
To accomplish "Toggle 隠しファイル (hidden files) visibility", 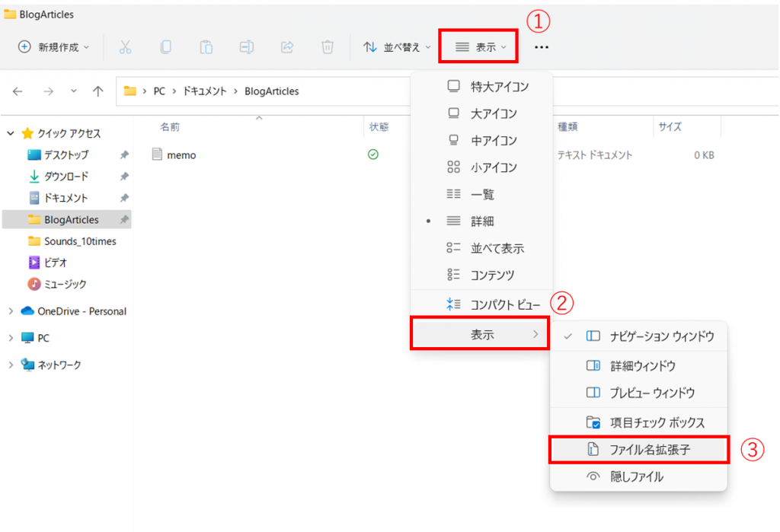I will [636, 476].
